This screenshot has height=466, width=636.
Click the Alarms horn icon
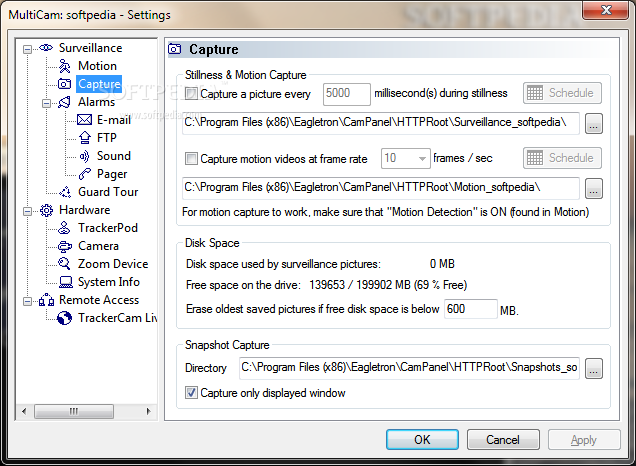(64, 102)
